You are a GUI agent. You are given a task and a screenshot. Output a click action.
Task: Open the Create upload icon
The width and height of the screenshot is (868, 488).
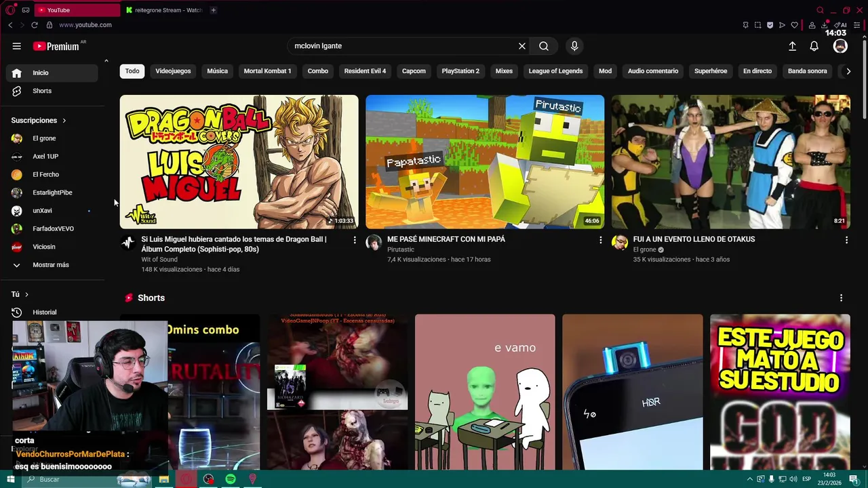click(x=792, y=46)
